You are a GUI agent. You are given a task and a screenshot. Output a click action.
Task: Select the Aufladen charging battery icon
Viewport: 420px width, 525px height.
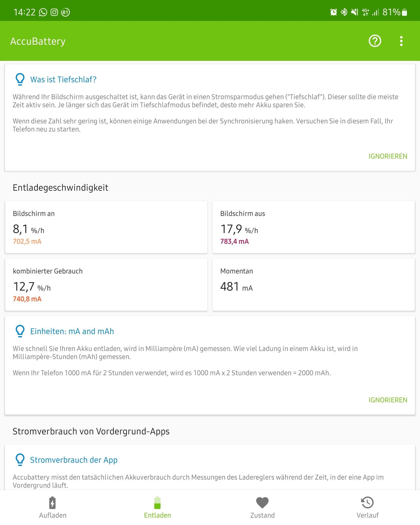pyautogui.click(x=52, y=503)
